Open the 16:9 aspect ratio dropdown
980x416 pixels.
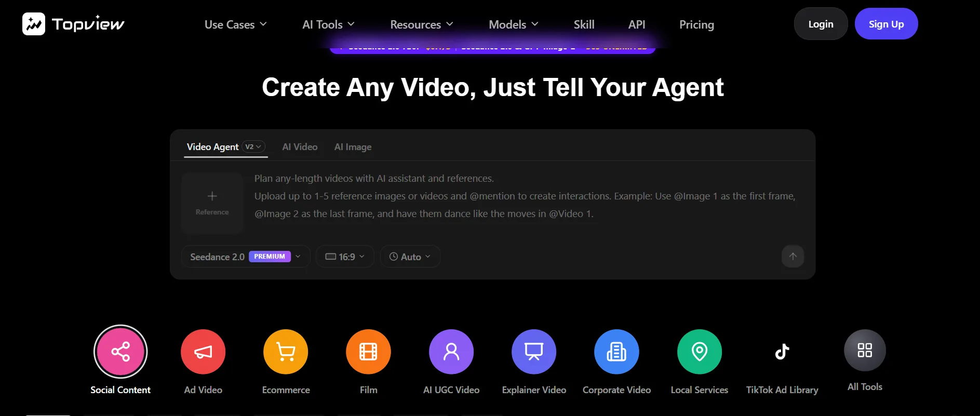[345, 257]
